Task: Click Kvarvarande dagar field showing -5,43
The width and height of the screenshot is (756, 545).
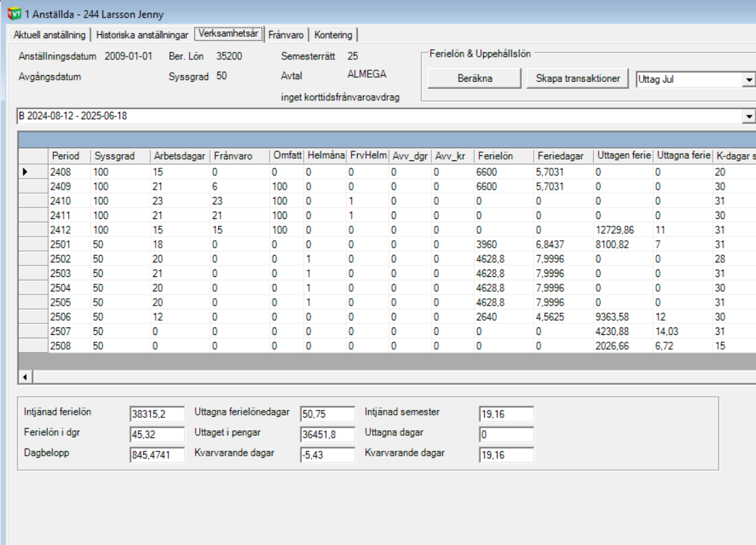Action: coord(327,454)
